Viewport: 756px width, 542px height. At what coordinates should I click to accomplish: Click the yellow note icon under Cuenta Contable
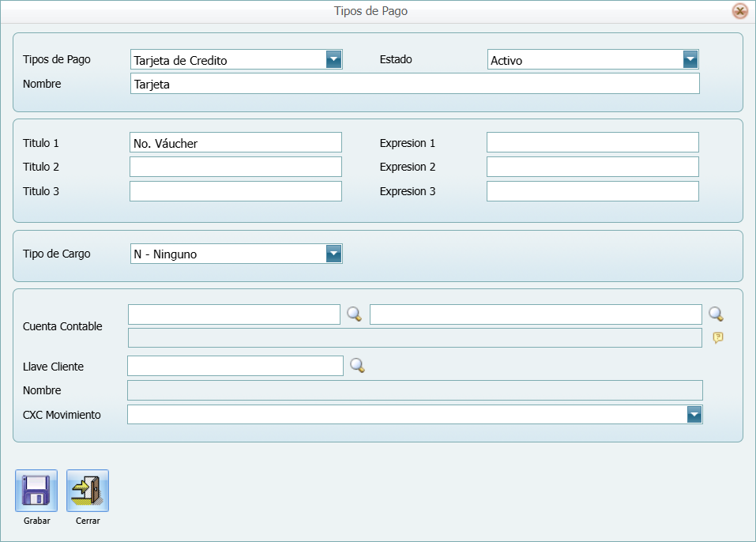click(x=717, y=338)
